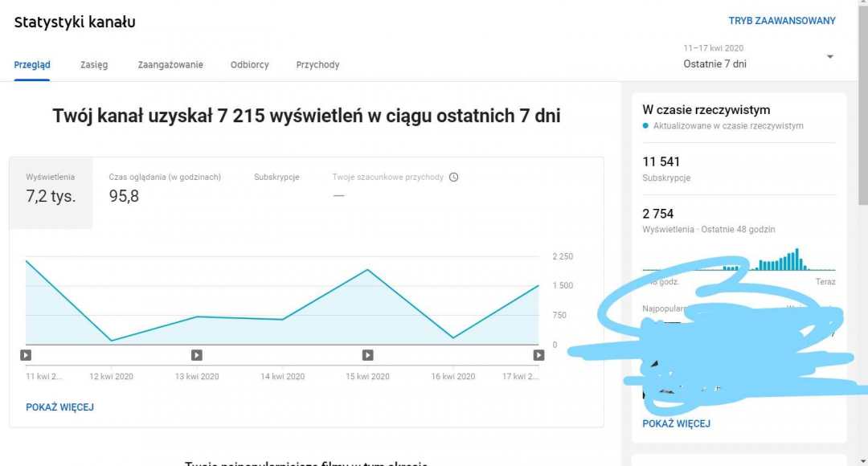Click POKAŻ WIĘCEJ below the chart
This screenshot has width=868, height=466.
[60, 407]
